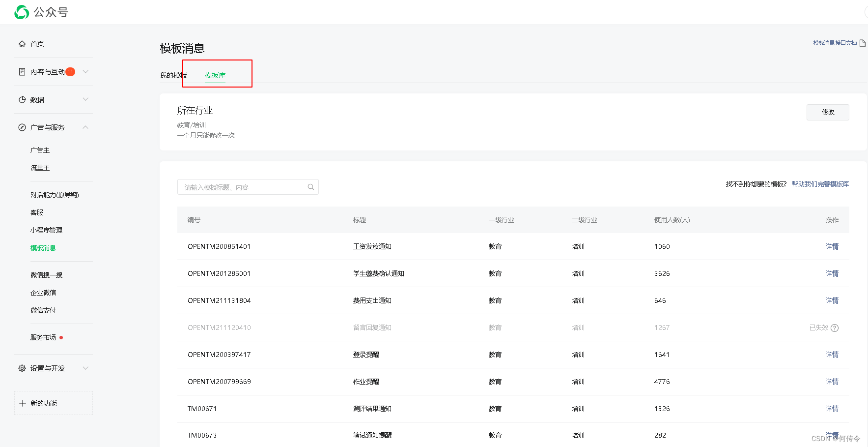Focus the template title search field
Image resolution: width=868 pixels, height=447 pixels.
(248, 187)
